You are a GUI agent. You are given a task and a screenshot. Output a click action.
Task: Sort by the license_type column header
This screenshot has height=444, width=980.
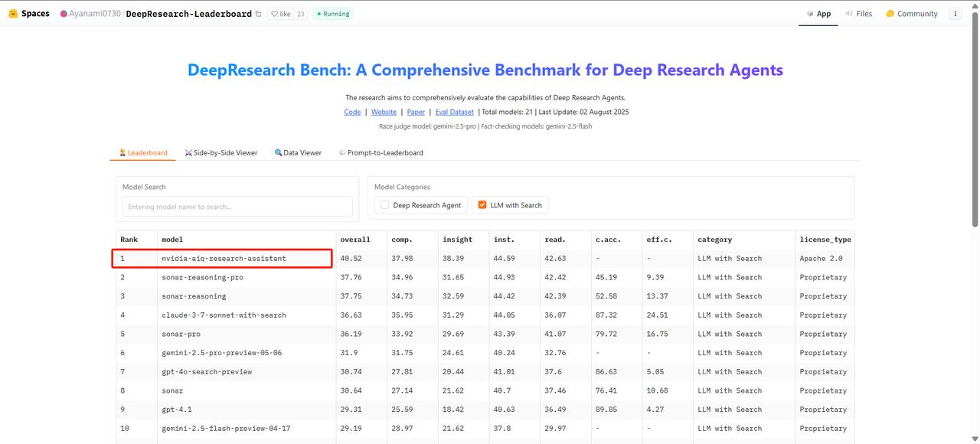pyautogui.click(x=825, y=240)
